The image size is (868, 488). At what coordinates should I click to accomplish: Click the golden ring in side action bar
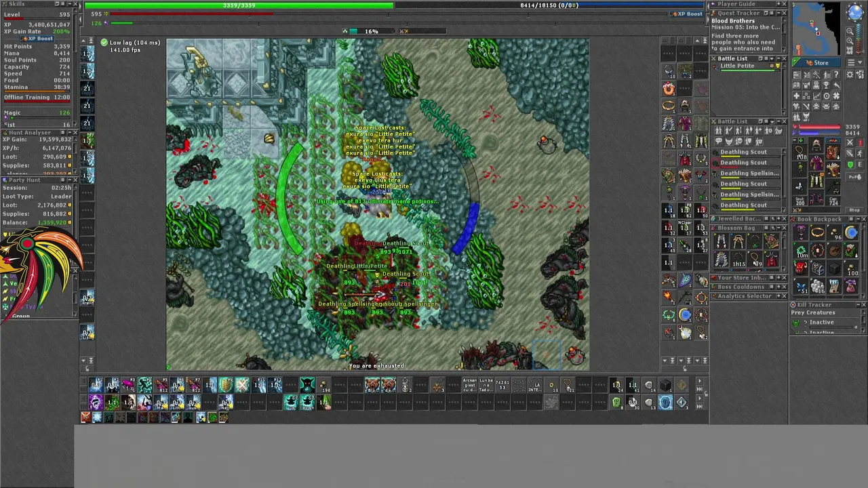tap(669, 105)
